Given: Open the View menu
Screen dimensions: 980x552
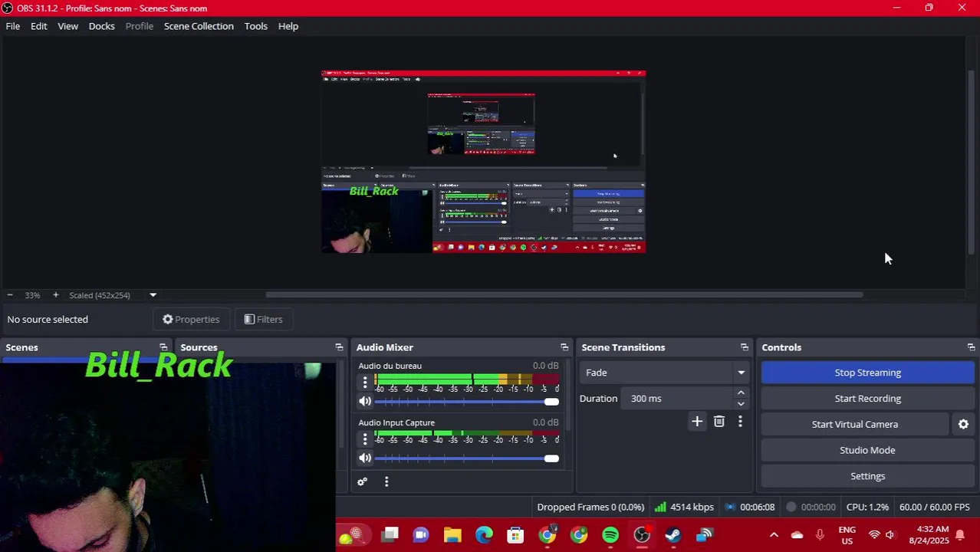Looking at the screenshot, I should (68, 26).
